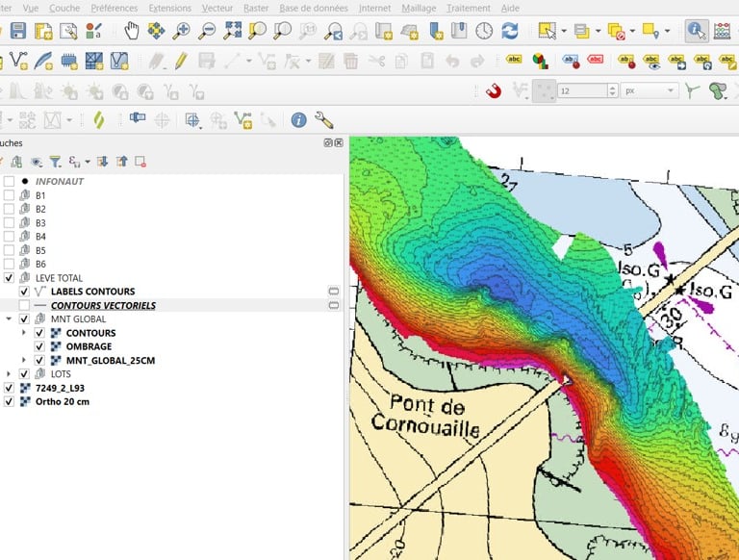Viewport: 739px width, 560px height.
Task: Select the Identify Features tool
Action: pyautogui.click(x=696, y=31)
